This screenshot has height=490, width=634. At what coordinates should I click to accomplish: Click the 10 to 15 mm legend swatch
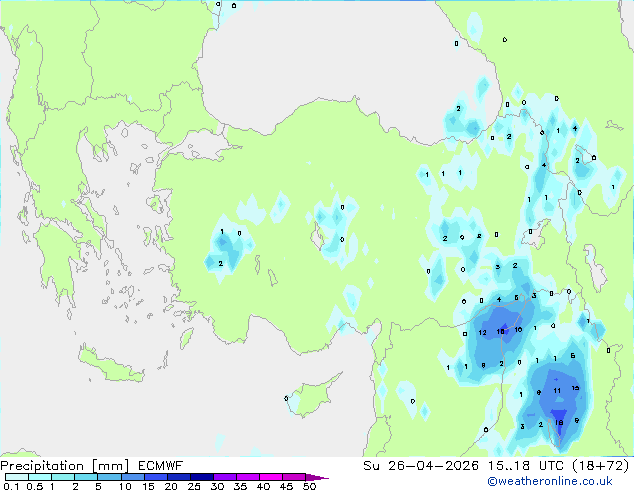(132, 477)
